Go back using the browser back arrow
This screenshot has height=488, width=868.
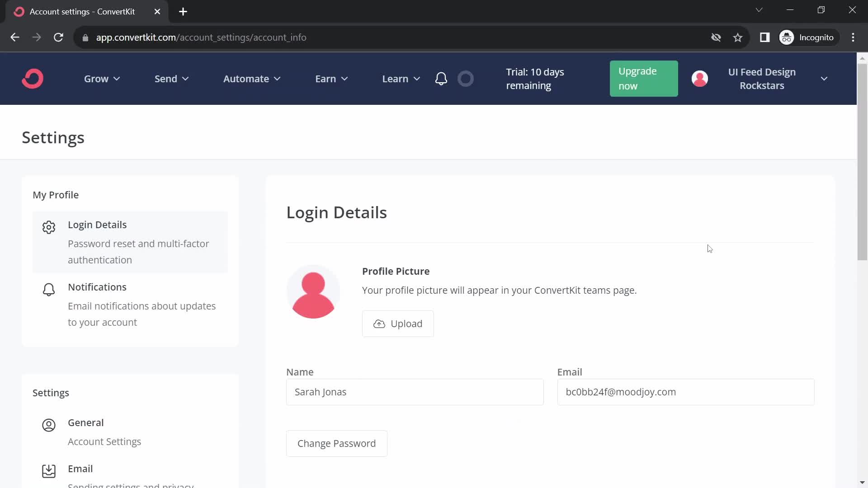point(15,38)
